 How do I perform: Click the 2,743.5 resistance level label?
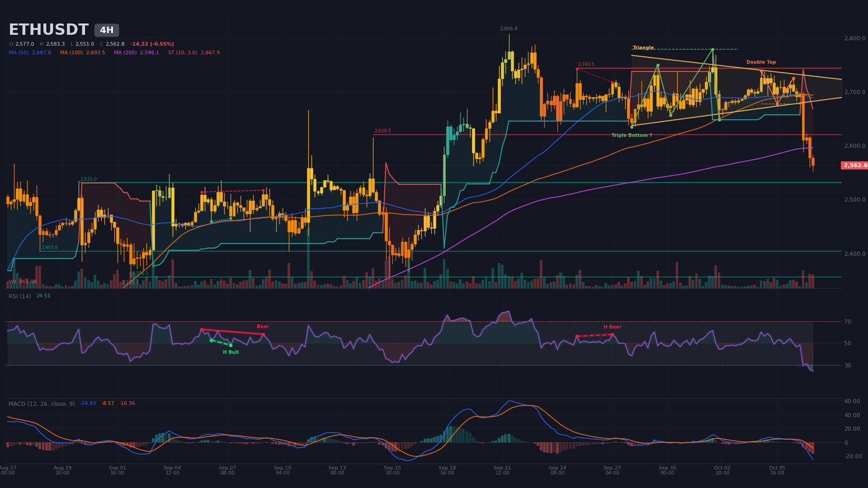[586, 65]
